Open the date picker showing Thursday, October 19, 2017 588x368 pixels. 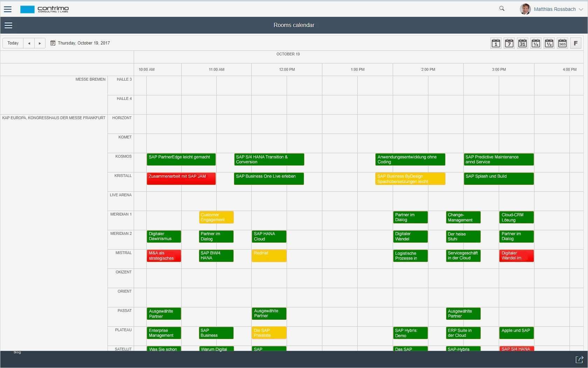tap(80, 43)
